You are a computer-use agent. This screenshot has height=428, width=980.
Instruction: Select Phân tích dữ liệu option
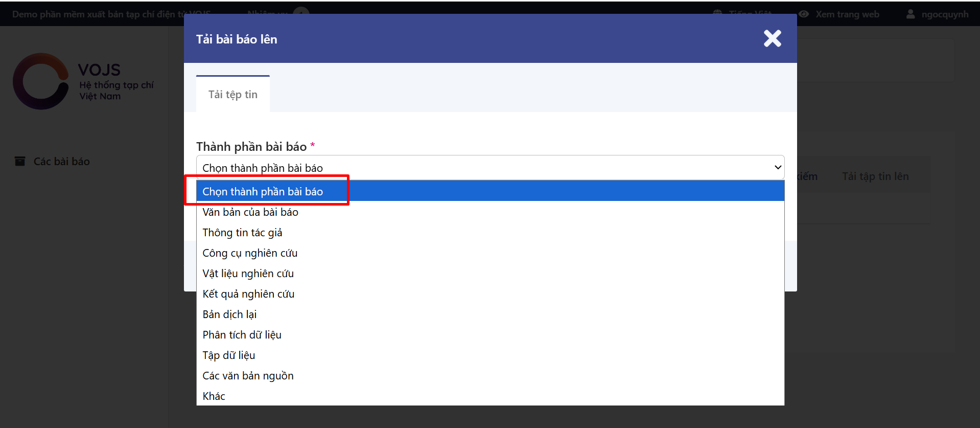242,335
